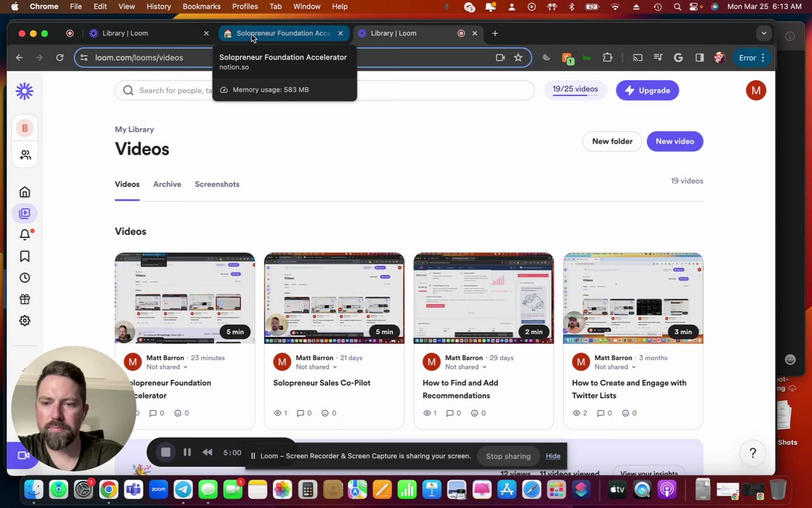This screenshot has height=508, width=812.
Task: Click the 19/25 videos usage indicator
Action: [575, 90]
